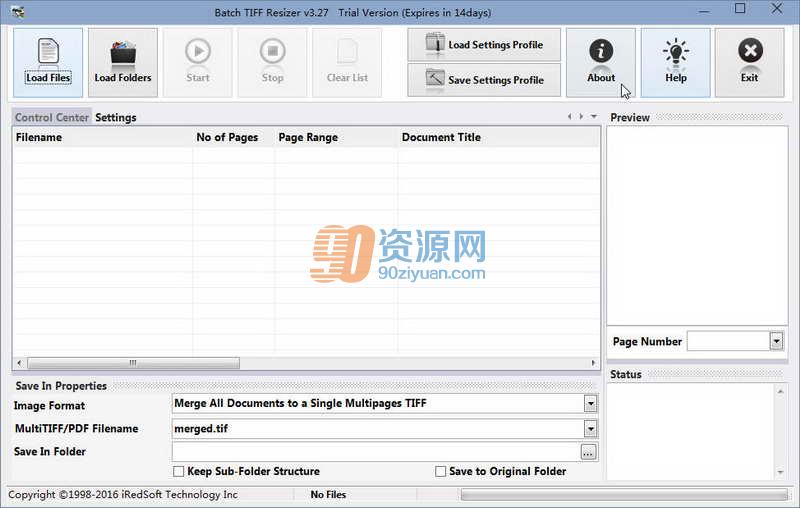
Task: Browse for Save In Folder (...)
Action: point(588,452)
